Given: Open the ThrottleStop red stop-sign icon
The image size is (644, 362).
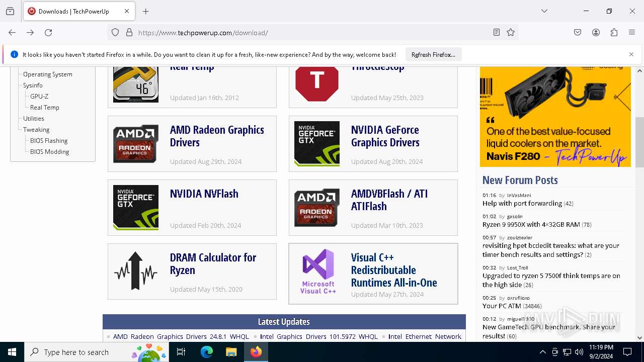Looking at the screenshot, I should click(317, 84).
